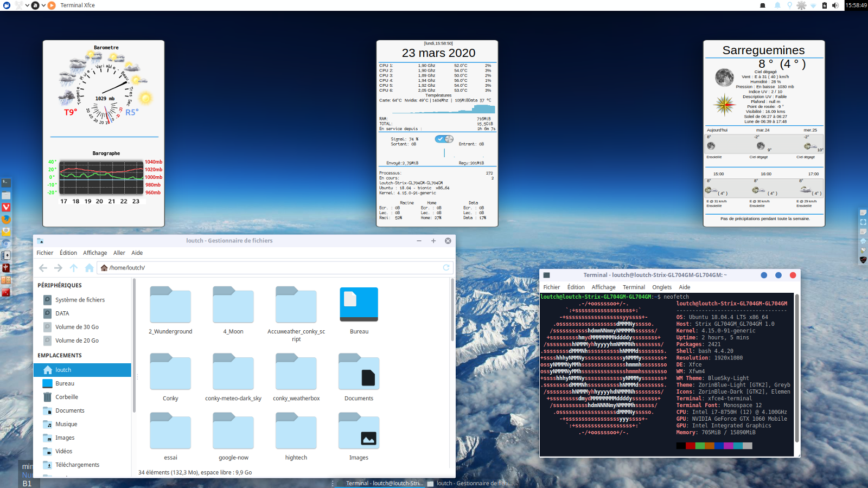The width and height of the screenshot is (868, 488).
Task: Select Musique in sidebar
Action: pos(82,424)
